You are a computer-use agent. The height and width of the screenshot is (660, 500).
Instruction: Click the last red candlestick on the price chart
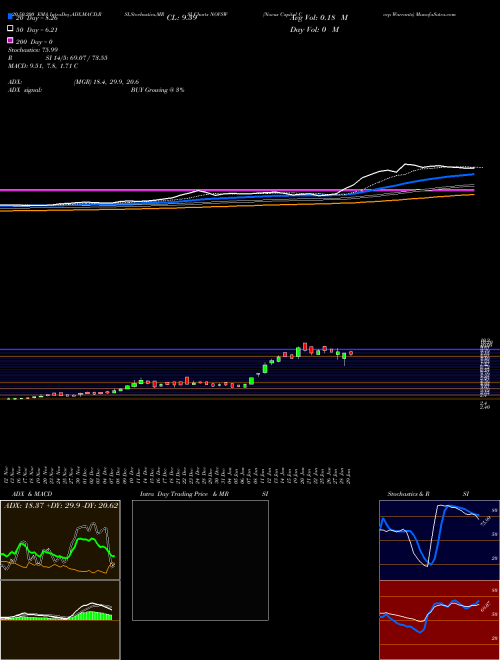click(351, 353)
